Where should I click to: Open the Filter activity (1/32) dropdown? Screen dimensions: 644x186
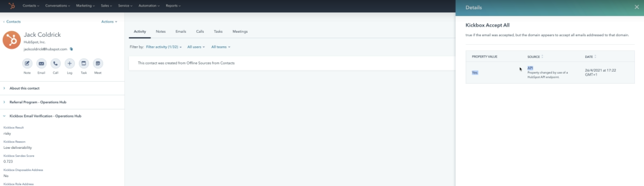pos(164,47)
